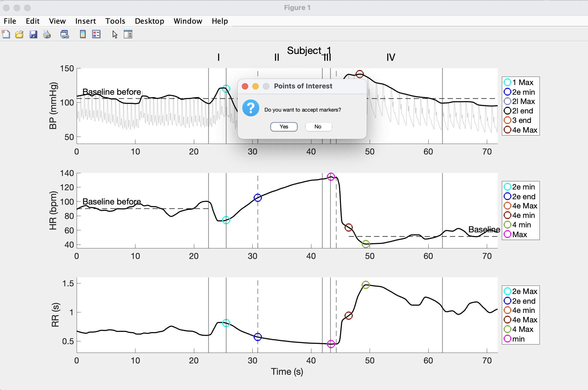Open the File menu

[x=10, y=21]
